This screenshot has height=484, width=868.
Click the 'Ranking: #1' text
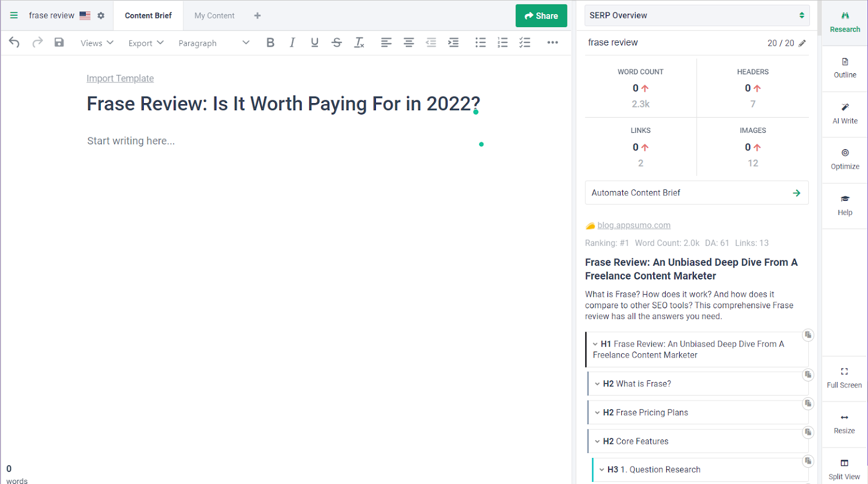tap(607, 243)
